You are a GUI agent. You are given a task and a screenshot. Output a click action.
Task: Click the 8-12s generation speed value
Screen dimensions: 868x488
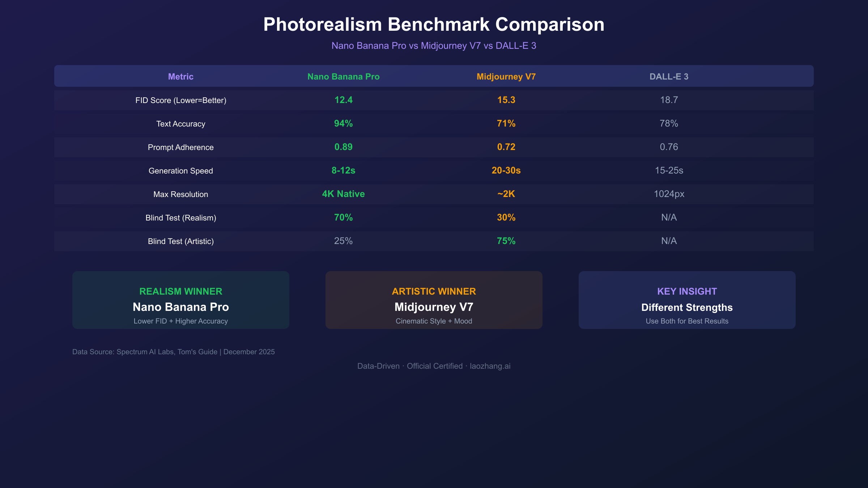pyautogui.click(x=343, y=171)
